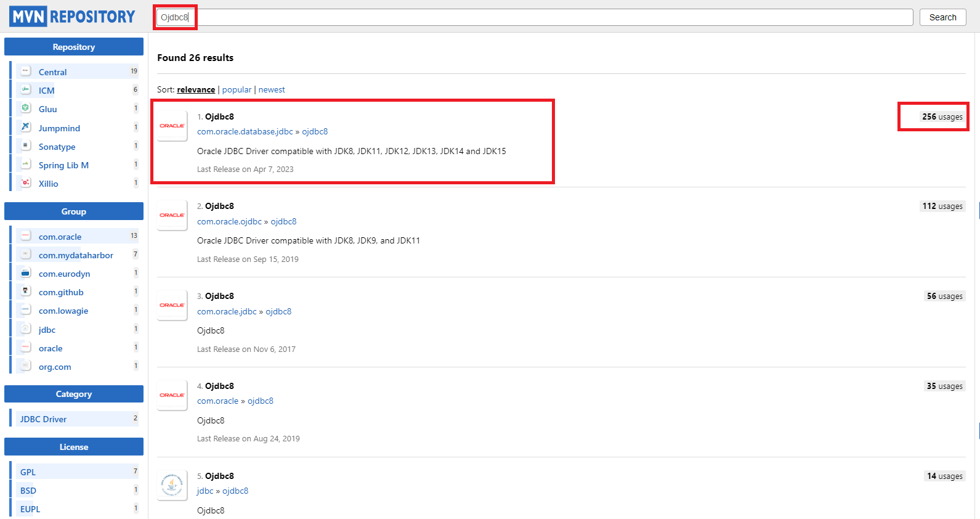Click the Jumpmind repository icon
980x519 pixels.
click(x=26, y=127)
